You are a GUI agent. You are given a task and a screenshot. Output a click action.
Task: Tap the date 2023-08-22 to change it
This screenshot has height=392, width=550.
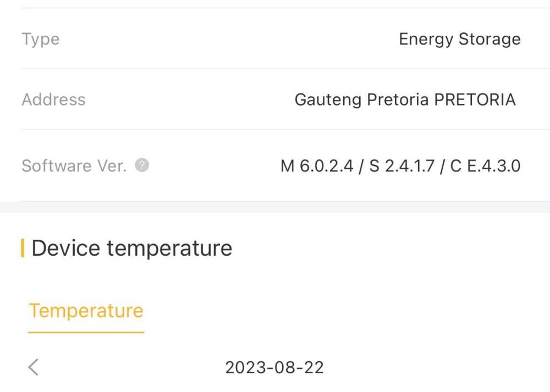click(273, 367)
